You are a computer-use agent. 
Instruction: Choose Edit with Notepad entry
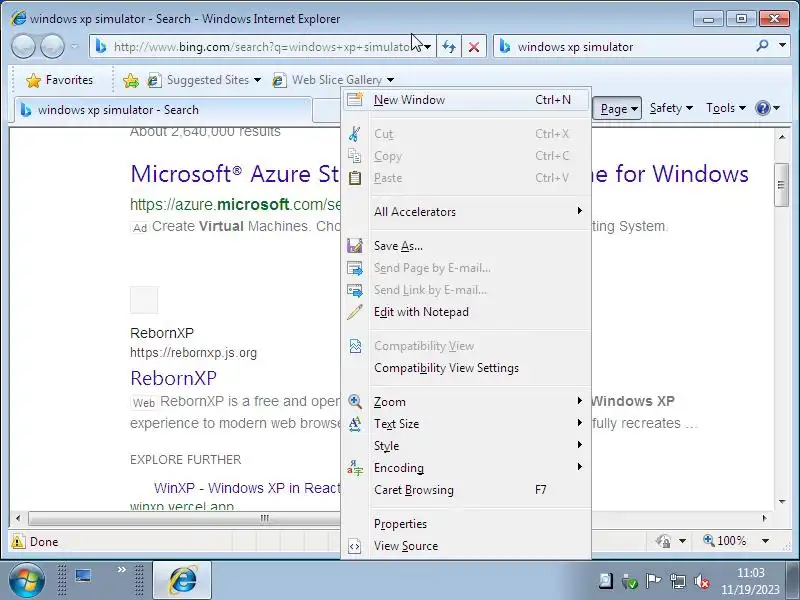[x=466, y=312]
